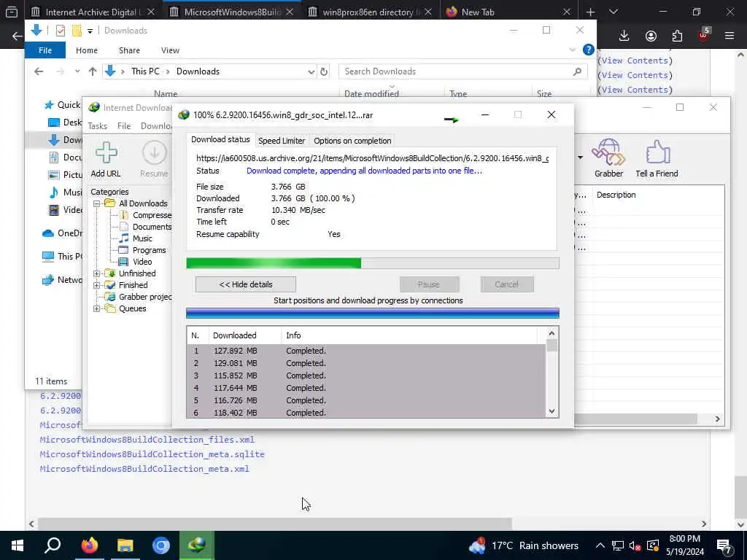Expand the Queues category node

[x=96, y=308]
